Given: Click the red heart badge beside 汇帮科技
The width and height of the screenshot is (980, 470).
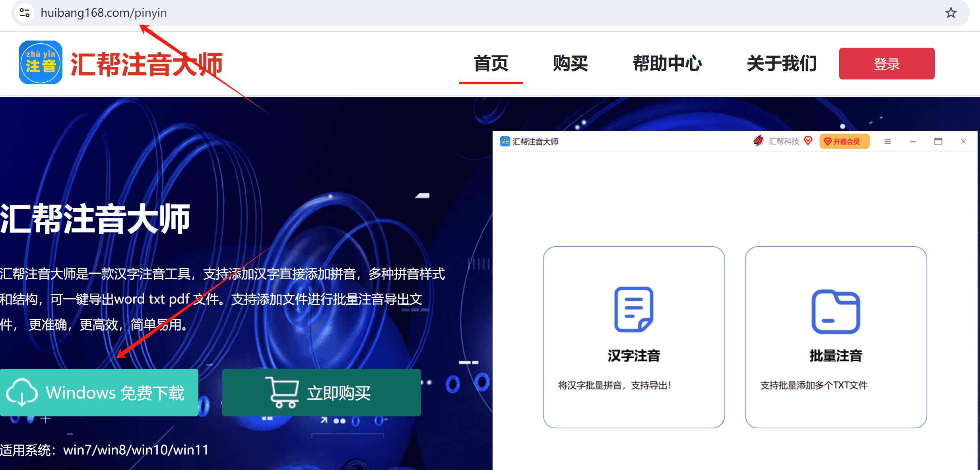Looking at the screenshot, I should pyautogui.click(x=808, y=141).
